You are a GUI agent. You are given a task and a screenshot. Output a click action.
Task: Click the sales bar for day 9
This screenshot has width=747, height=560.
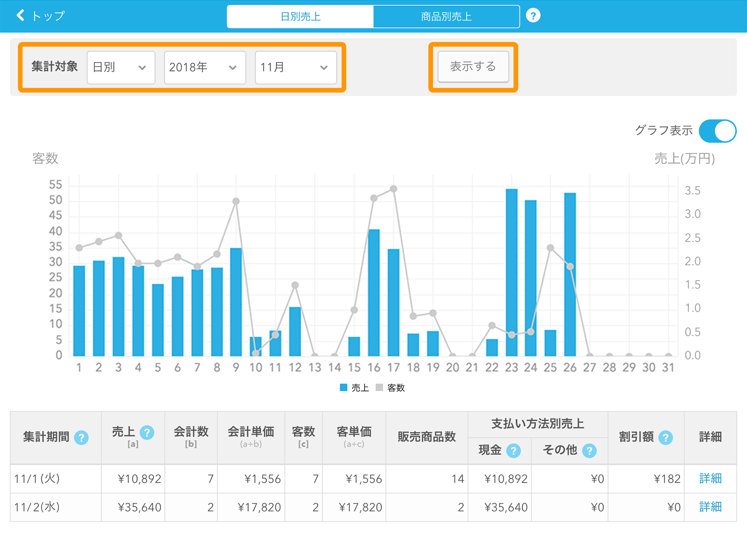(236, 302)
